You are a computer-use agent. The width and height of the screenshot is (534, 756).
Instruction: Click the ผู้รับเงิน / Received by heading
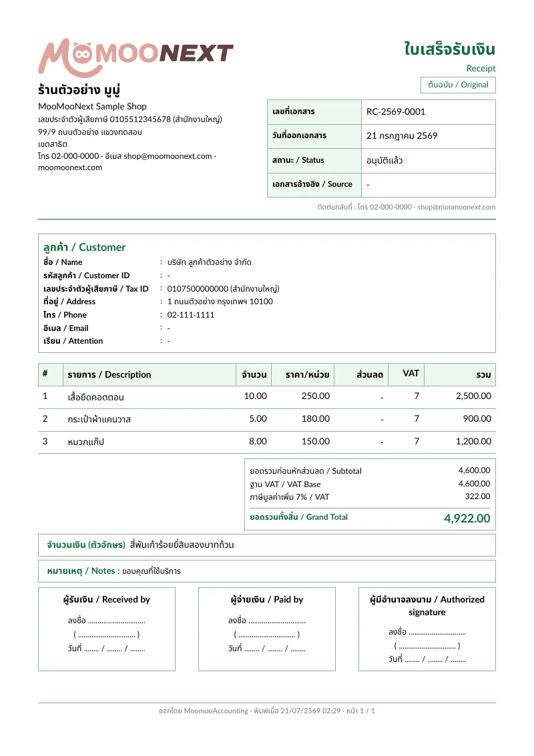tap(107, 600)
